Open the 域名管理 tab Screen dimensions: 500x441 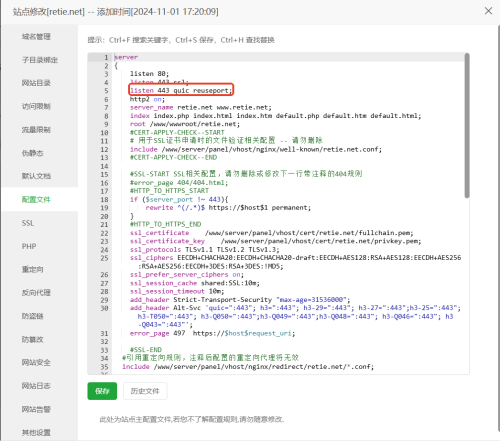[x=36, y=37]
